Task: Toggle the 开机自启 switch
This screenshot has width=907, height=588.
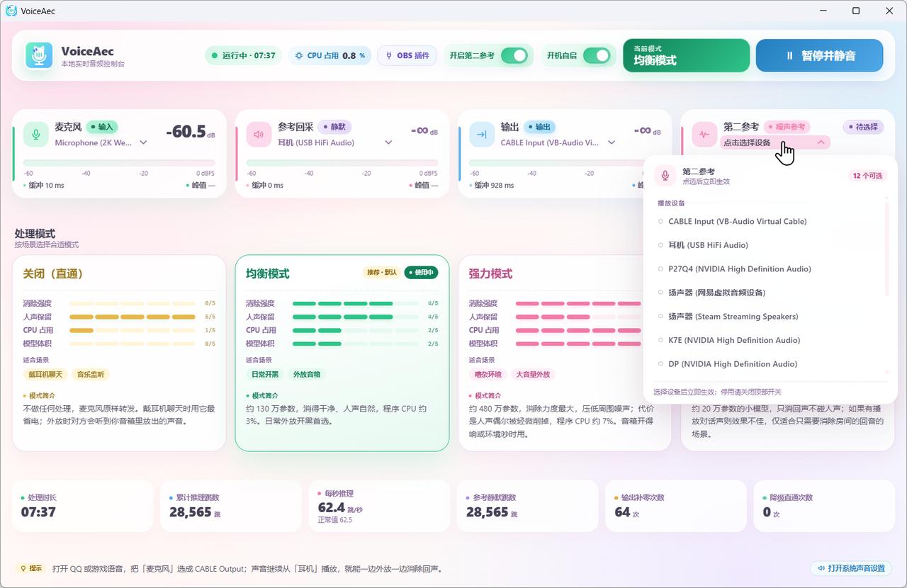Action: [x=597, y=55]
